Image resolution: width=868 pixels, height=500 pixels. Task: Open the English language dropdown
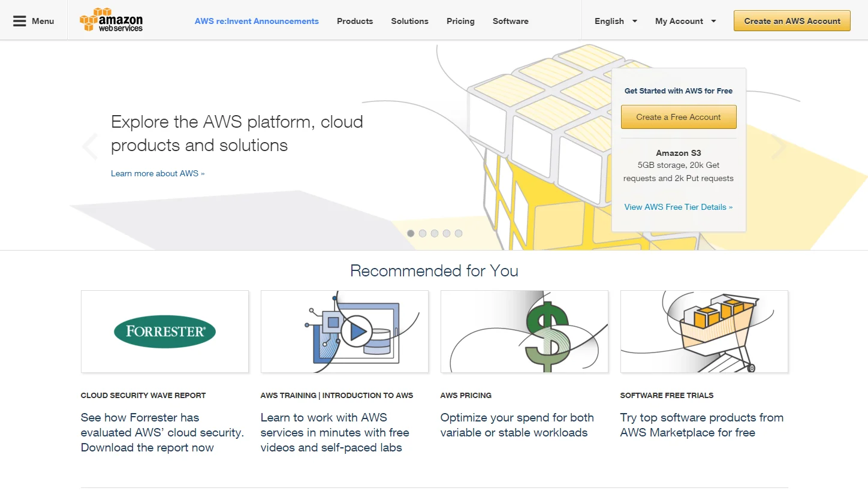click(615, 21)
